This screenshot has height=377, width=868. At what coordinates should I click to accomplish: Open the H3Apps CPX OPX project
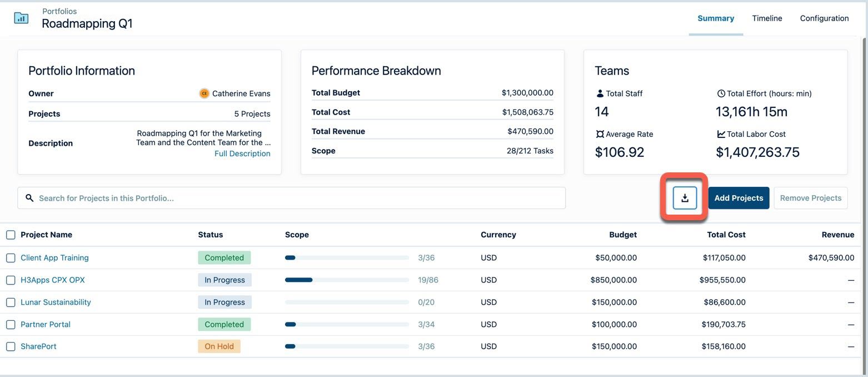[x=53, y=280]
